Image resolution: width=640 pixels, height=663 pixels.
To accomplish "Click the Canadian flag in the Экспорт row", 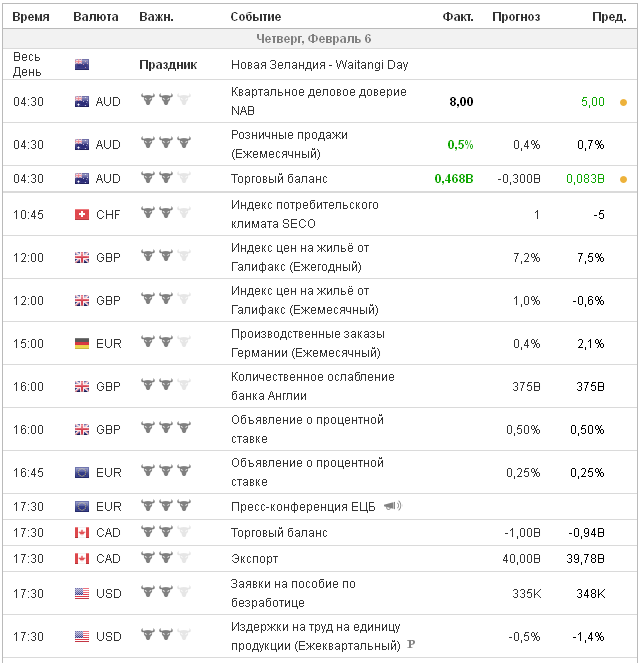I will tap(82, 559).
